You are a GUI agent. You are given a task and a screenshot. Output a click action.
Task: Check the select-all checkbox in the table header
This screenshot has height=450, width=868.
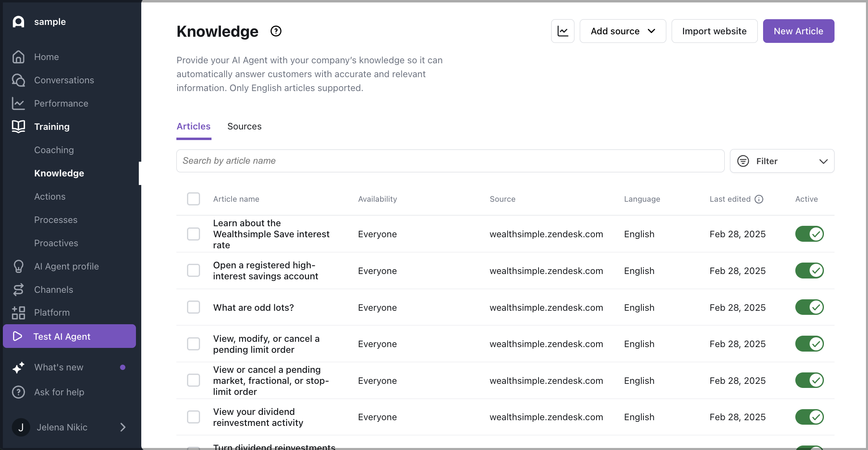pyautogui.click(x=194, y=199)
